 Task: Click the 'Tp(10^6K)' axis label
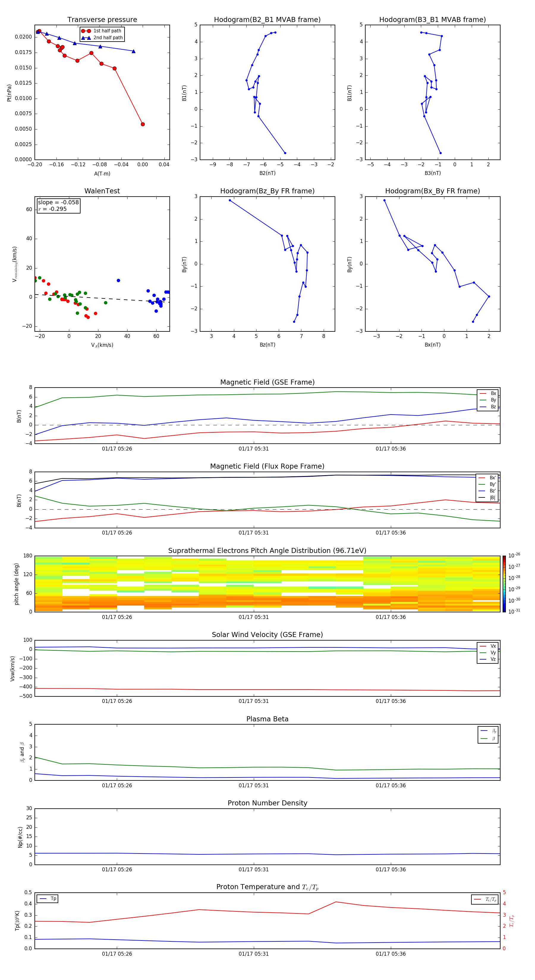(17, 921)
